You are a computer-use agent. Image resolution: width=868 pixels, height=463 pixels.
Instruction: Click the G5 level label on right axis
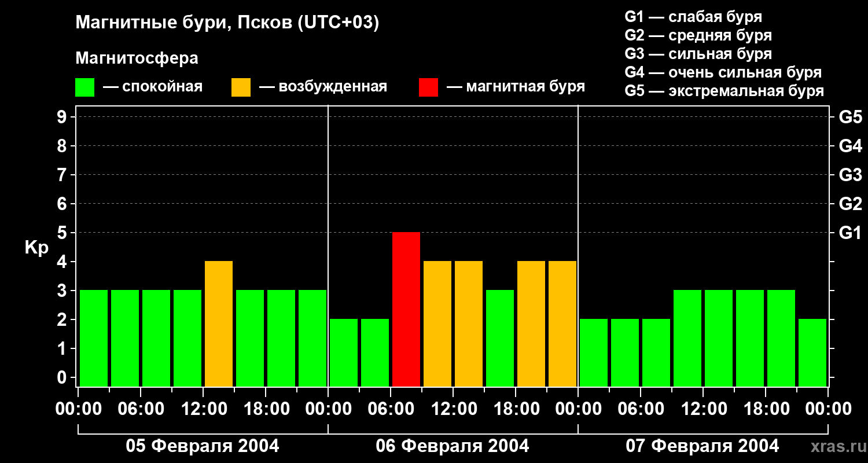click(850, 117)
